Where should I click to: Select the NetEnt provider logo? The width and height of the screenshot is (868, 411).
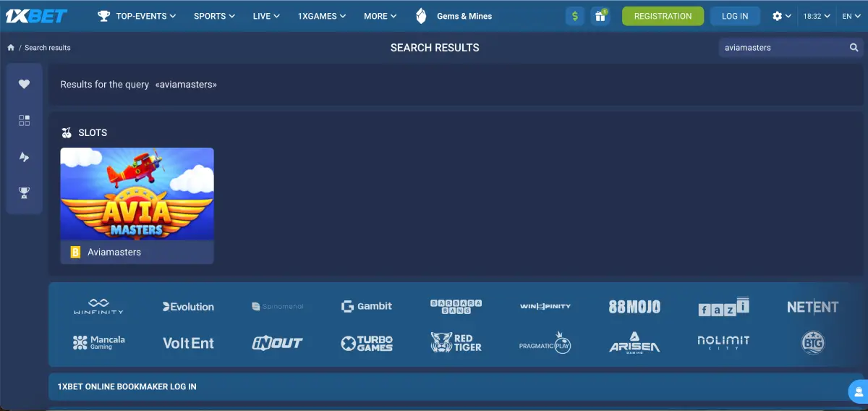tap(812, 307)
